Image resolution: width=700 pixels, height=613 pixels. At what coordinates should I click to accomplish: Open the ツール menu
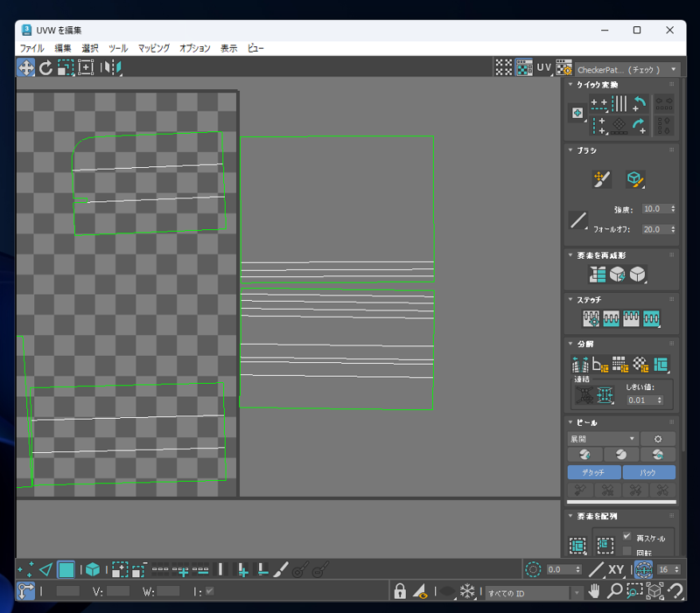[x=118, y=48]
